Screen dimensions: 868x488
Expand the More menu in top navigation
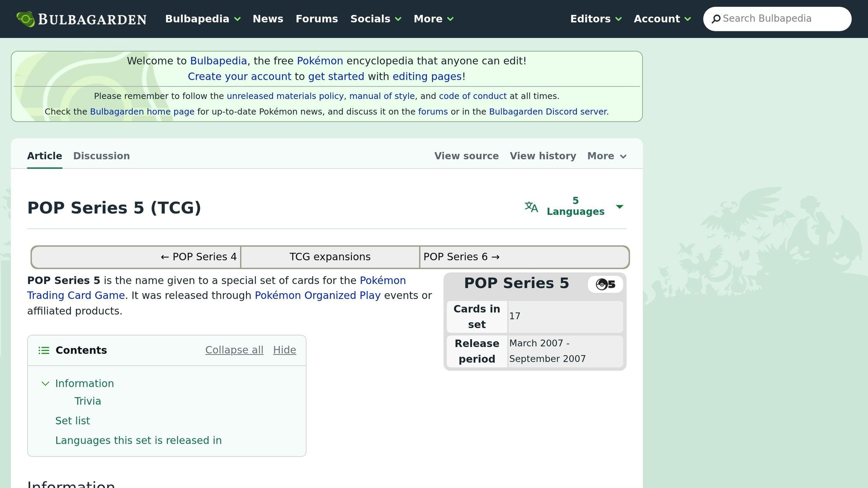pos(434,19)
